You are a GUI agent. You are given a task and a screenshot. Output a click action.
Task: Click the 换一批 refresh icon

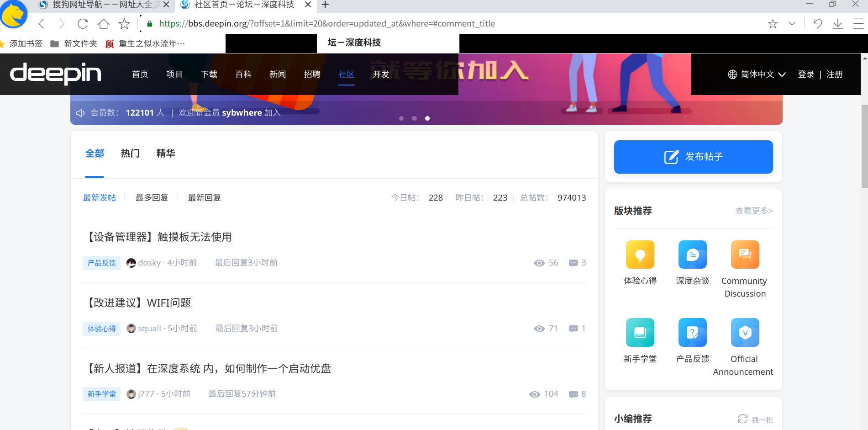[743, 419]
